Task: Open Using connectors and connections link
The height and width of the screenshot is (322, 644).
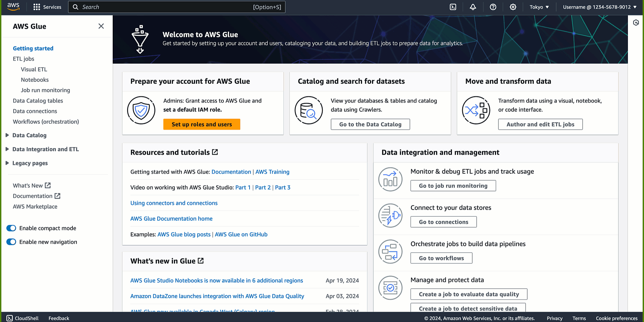Action: point(174,203)
